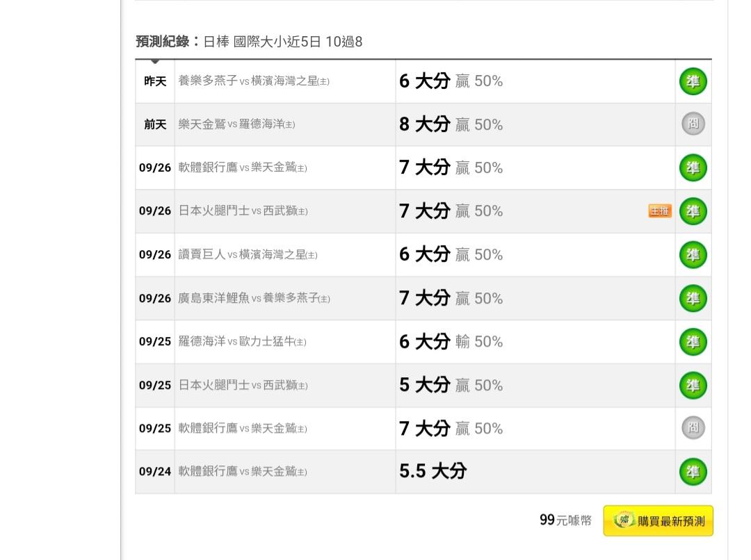
Task: Click green 準 badge on 廣島東洋鯉魚 row
Action: pos(693,298)
